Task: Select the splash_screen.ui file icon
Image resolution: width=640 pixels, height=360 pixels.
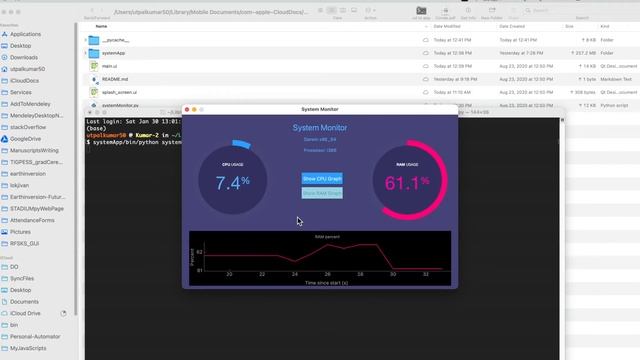Action: pyautogui.click(x=94, y=92)
